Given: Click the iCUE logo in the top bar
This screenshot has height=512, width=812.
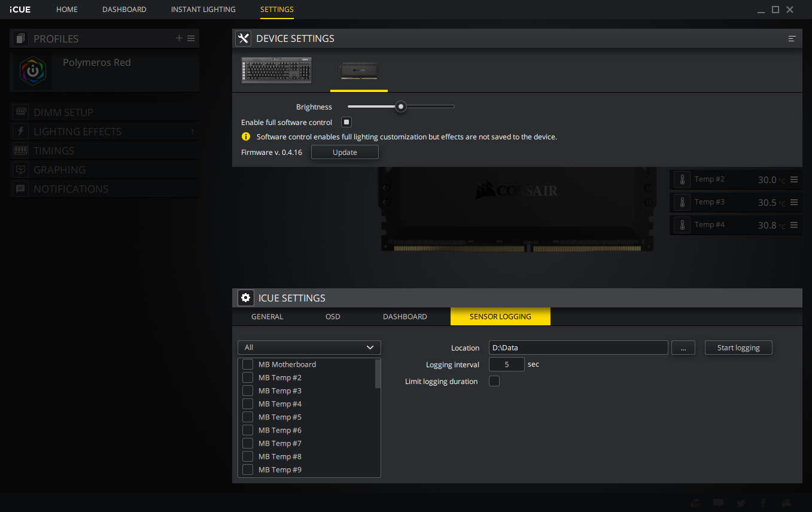Looking at the screenshot, I should click(x=20, y=10).
